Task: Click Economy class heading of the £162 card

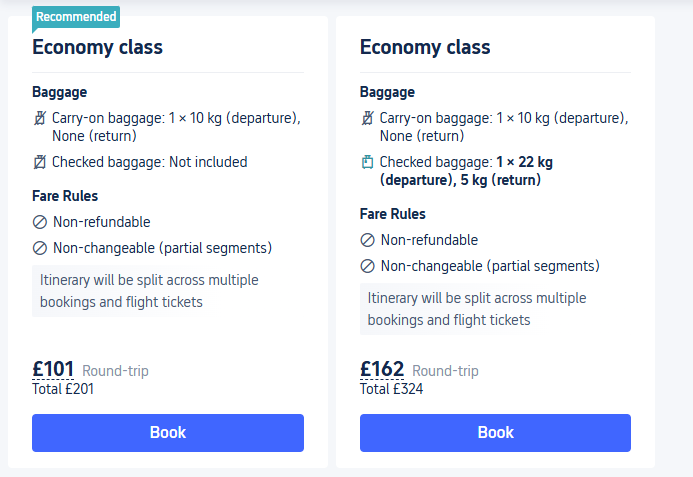Action: click(x=425, y=47)
